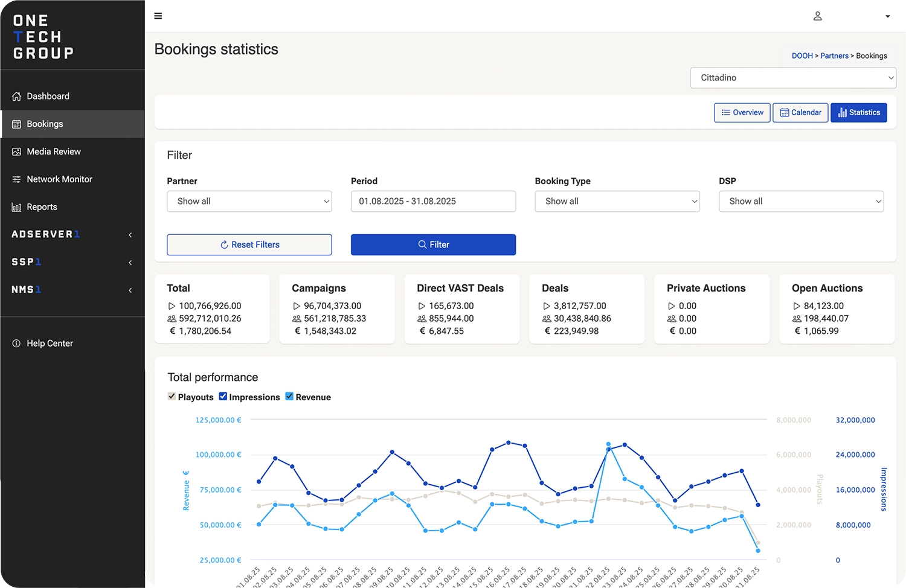Click the euro icon in Direct VAST Deals card

click(x=422, y=331)
